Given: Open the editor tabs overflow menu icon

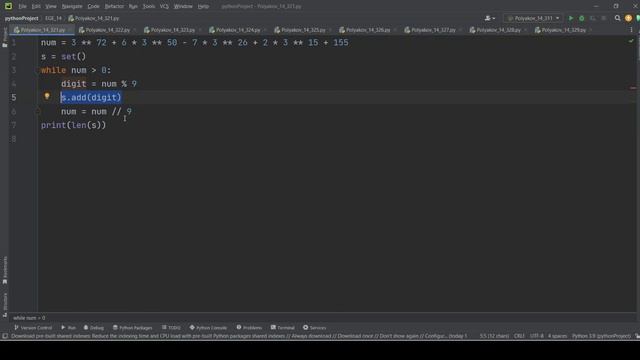Looking at the screenshot, I should click(631, 30).
